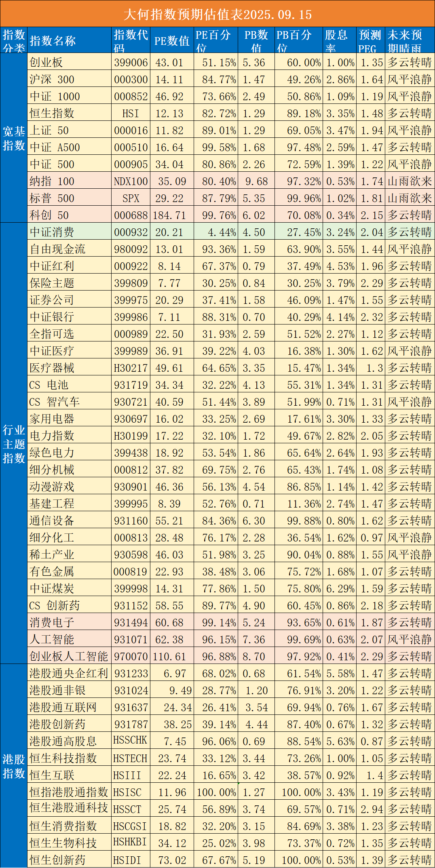Select the 行业主题指数 category cell

click(x=14, y=444)
